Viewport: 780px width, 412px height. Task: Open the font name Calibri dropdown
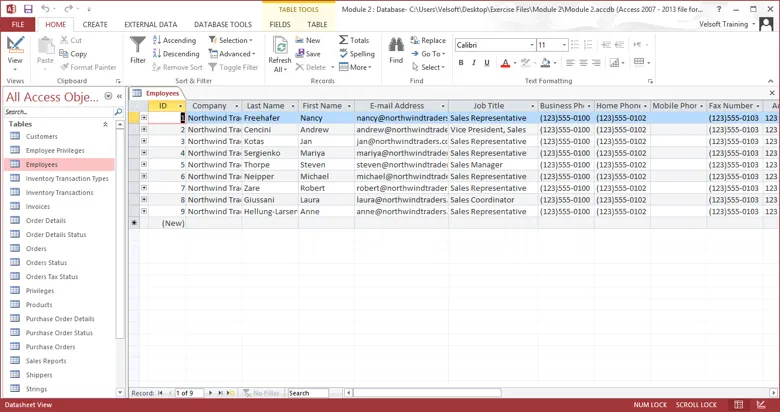point(532,45)
